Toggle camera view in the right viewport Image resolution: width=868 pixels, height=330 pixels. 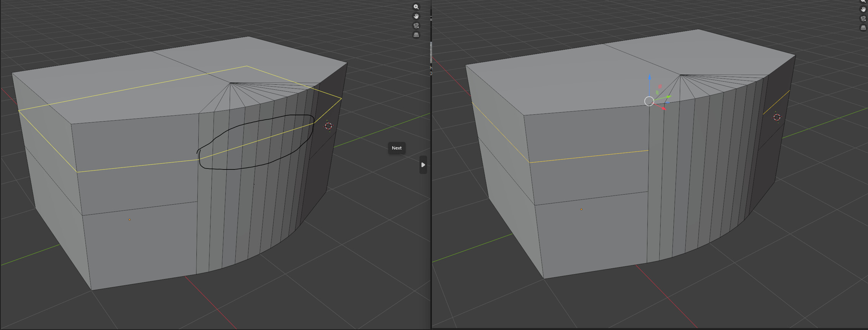point(863,18)
